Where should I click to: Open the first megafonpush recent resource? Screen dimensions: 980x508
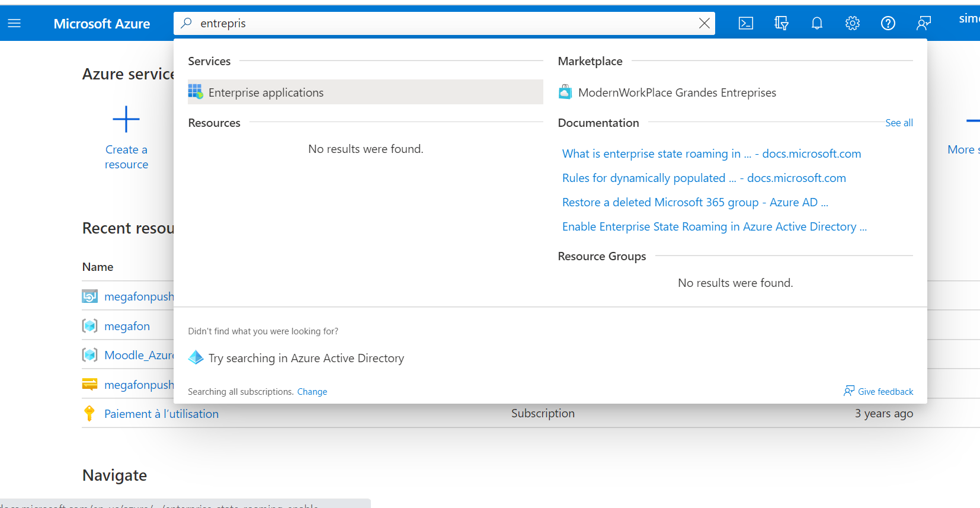(139, 296)
